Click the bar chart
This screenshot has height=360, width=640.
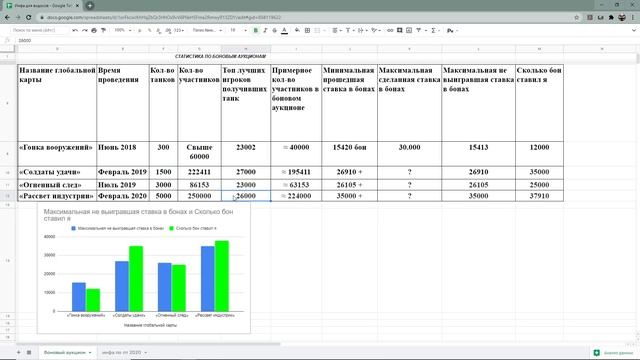coord(144,269)
